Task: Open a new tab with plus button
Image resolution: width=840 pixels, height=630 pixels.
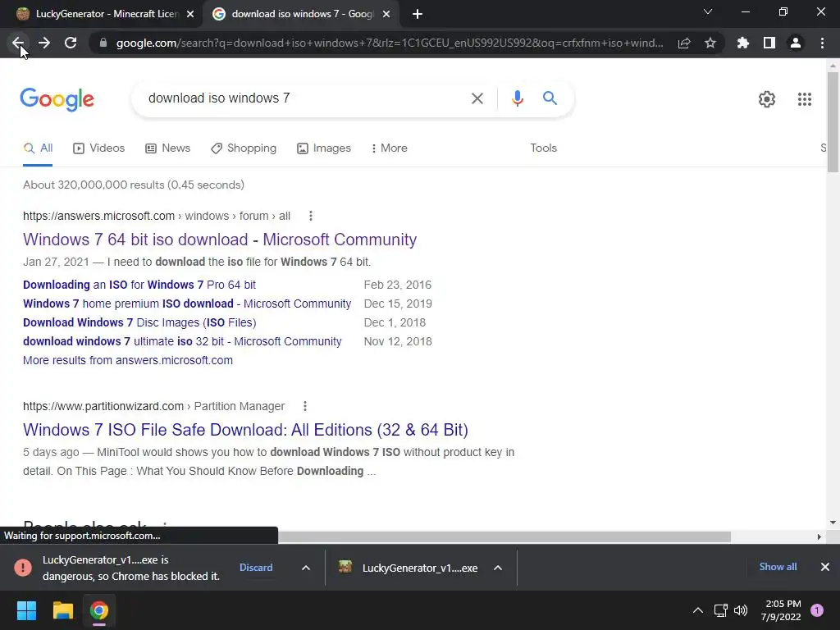Action: pyautogui.click(x=418, y=15)
